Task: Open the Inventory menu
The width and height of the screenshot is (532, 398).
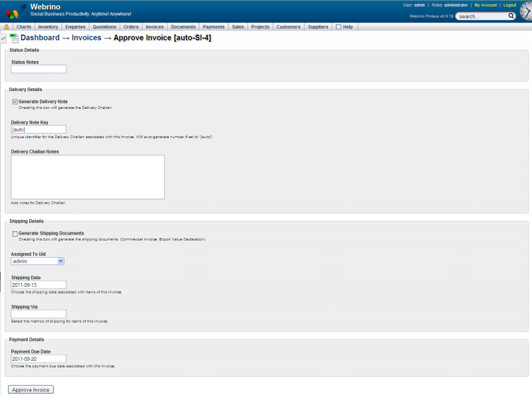Action: coord(48,27)
